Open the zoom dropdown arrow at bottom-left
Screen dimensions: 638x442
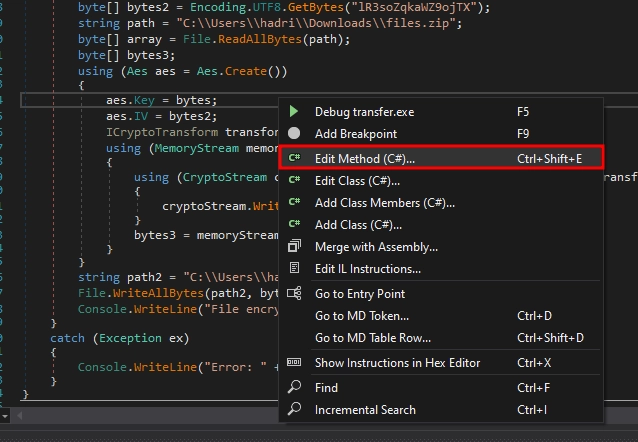[x=7, y=414]
